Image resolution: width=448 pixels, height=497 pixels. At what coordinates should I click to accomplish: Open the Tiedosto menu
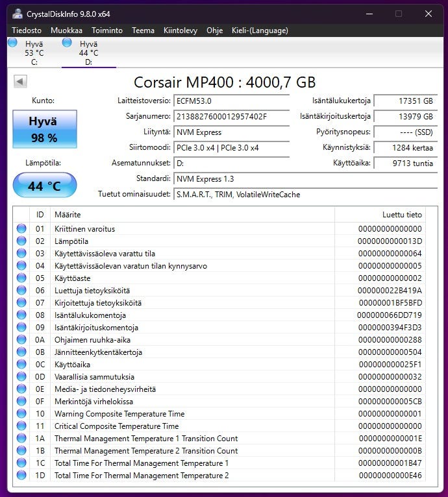pos(27,30)
